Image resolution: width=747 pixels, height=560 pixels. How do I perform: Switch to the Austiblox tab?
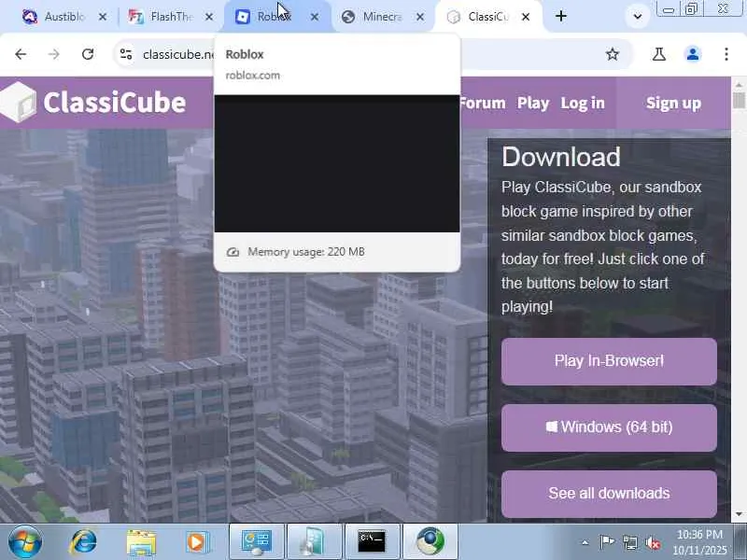[63, 17]
